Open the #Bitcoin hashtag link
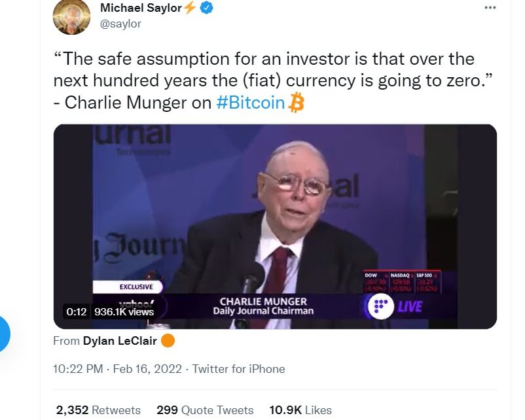 [x=251, y=102]
